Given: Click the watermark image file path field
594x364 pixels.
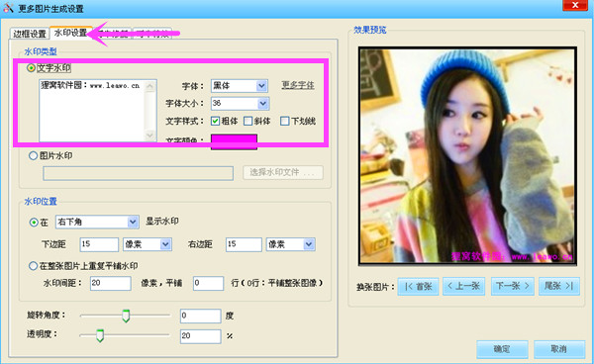Looking at the screenshot, I should pyautogui.click(x=138, y=173).
